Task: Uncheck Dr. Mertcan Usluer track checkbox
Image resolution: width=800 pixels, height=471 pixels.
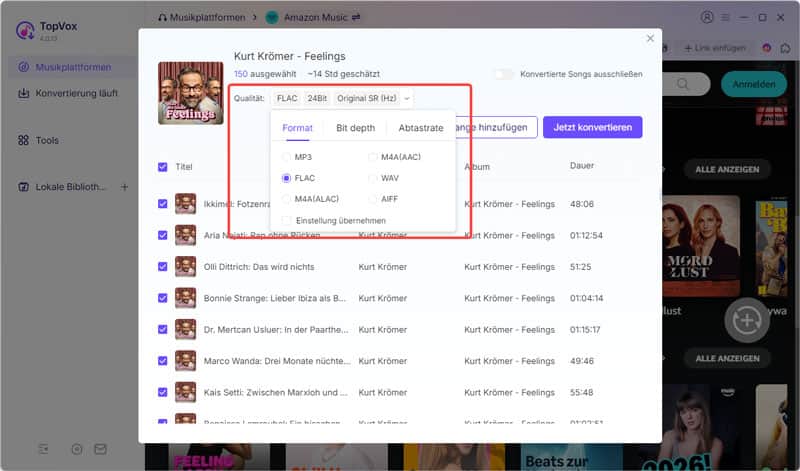Action: pyautogui.click(x=163, y=330)
